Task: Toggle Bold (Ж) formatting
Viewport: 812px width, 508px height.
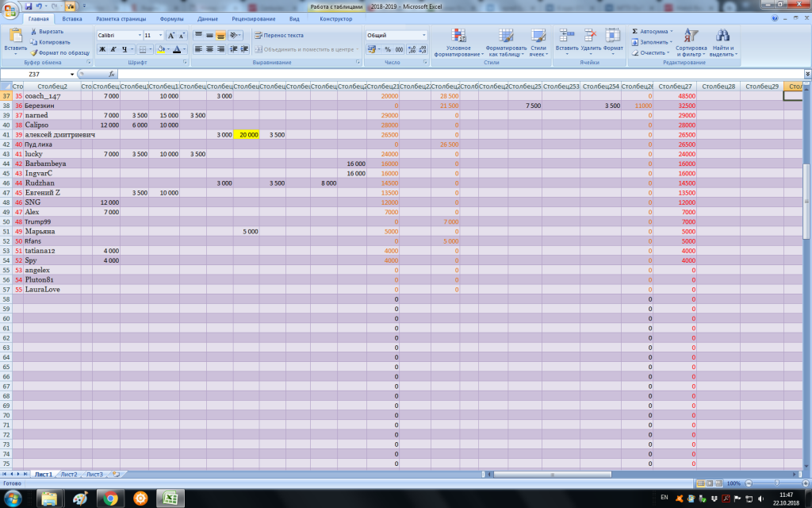Action: tap(102, 49)
